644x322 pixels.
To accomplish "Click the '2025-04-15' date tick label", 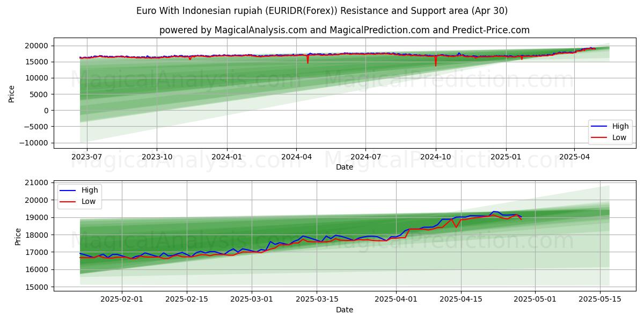I will 460,299.
